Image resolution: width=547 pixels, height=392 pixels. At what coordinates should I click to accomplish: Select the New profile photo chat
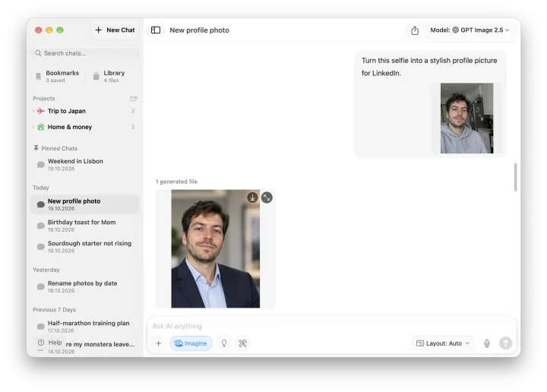[85, 204]
